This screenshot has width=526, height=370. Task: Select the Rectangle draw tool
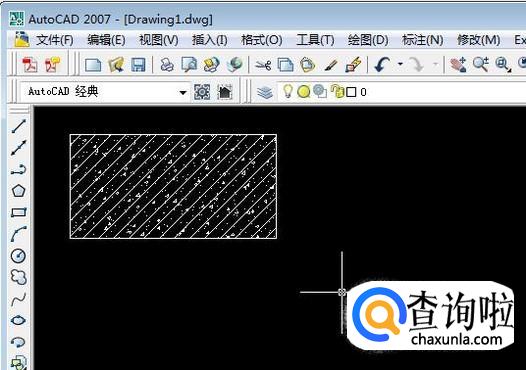click(18, 212)
